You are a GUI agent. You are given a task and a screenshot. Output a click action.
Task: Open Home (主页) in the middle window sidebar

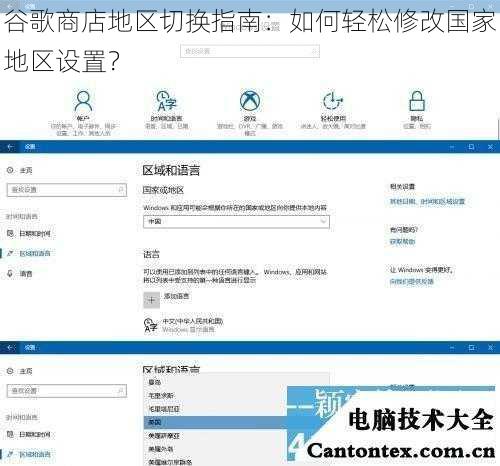pyautogui.click(x=20, y=170)
